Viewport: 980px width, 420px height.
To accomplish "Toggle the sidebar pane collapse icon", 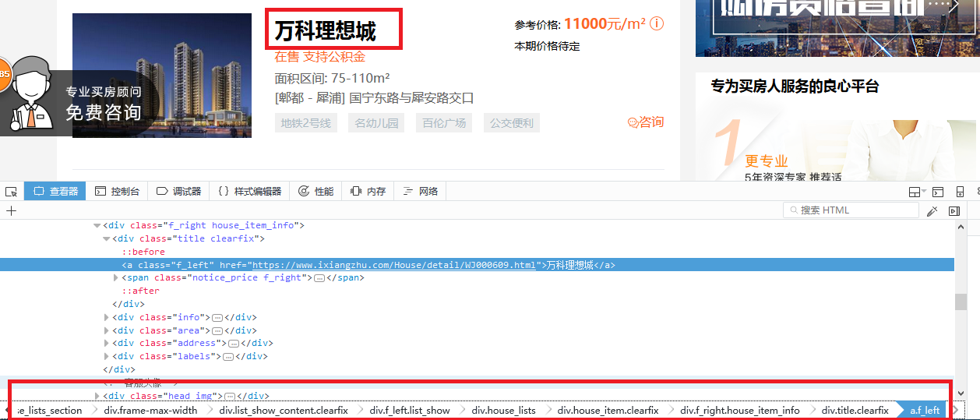I will point(954,210).
